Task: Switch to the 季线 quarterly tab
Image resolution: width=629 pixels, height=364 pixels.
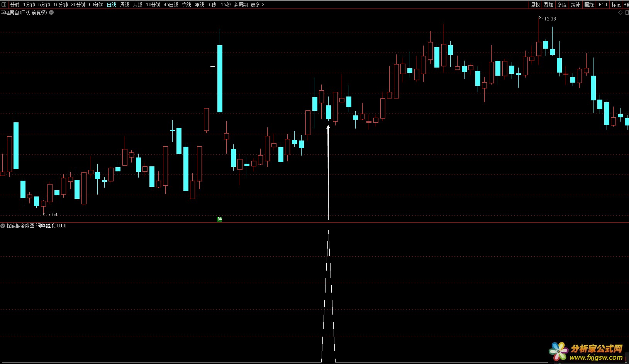Action: coord(186,5)
